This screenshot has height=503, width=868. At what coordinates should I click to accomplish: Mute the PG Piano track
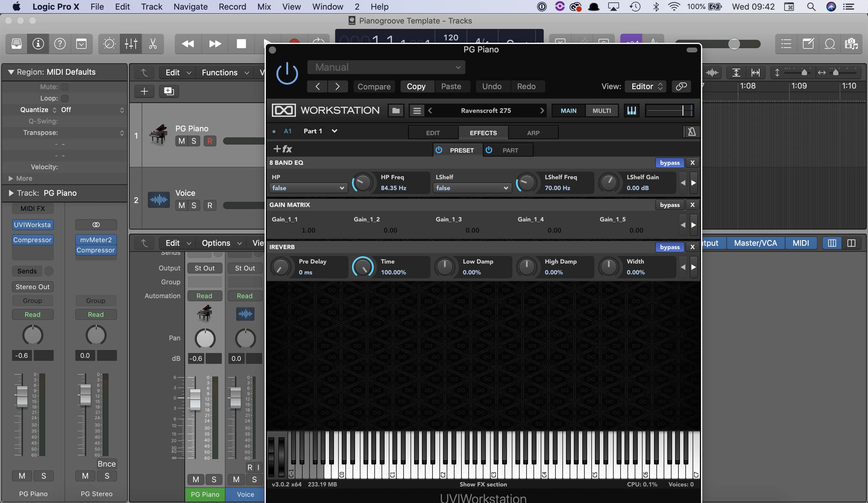click(181, 141)
